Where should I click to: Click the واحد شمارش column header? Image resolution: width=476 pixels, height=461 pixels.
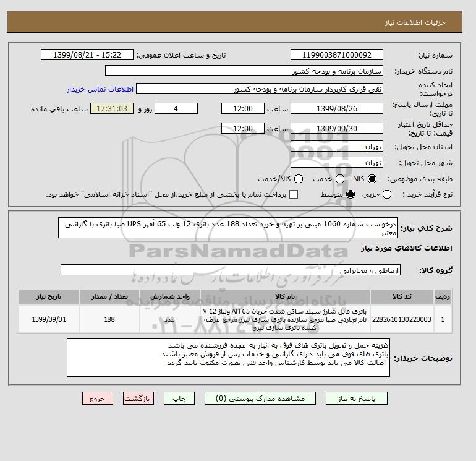coord(170,296)
